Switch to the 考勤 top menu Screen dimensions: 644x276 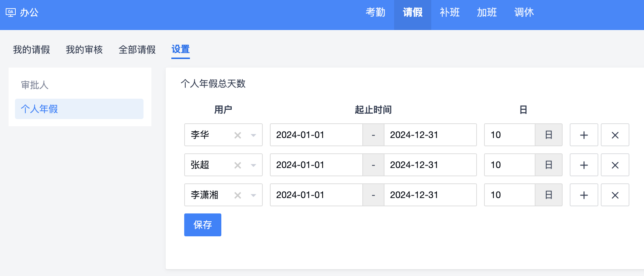click(375, 13)
